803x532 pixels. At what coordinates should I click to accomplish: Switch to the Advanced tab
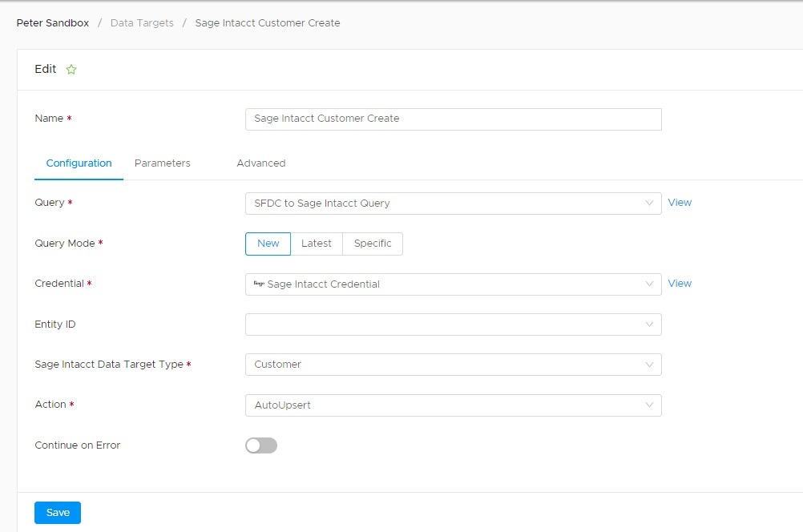[x=261, y=163]
